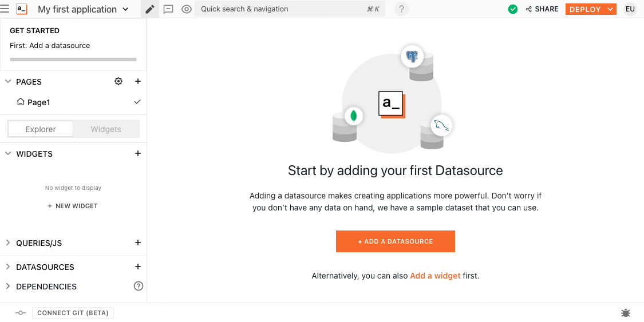644x322 pixels.
Task: Collapse the Widgets section
Action: click(8, 154)
